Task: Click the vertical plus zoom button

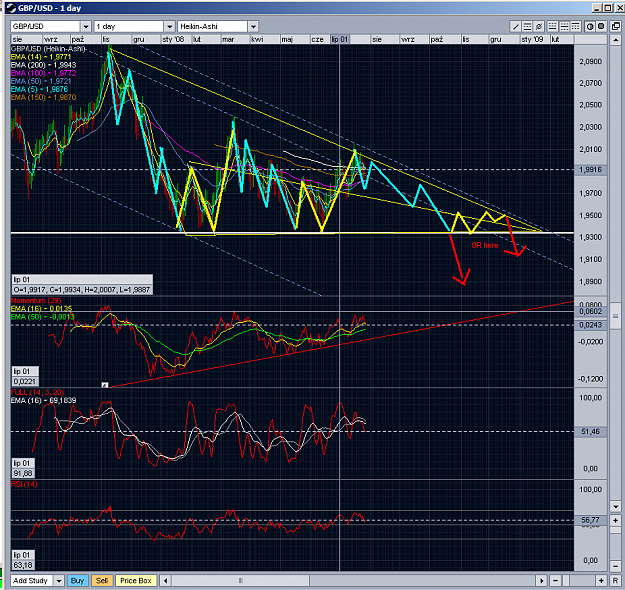Action: [x=616, y=520]
